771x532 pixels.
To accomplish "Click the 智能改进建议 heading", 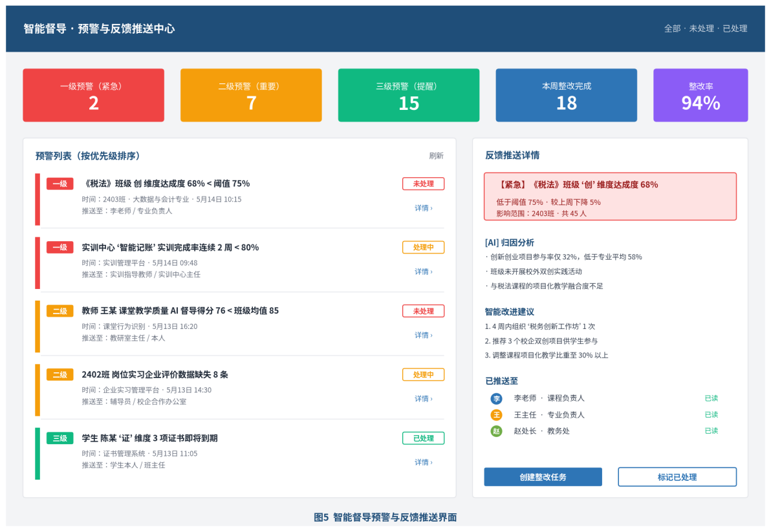I will point(510,312).
